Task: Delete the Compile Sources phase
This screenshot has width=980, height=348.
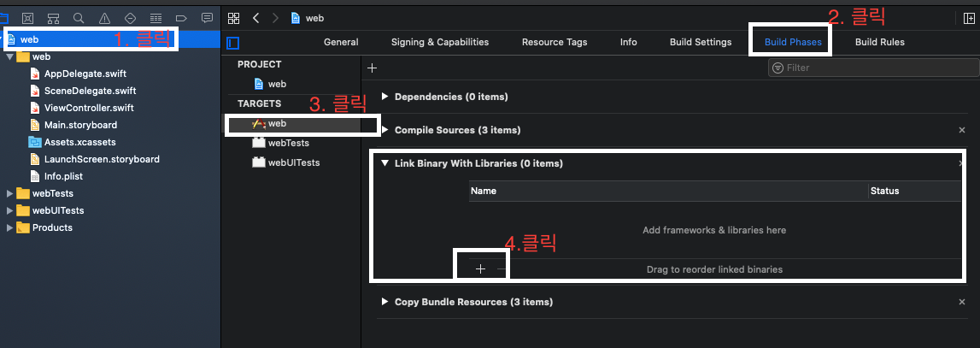Action: pyautogui.click(x=962, y=130)
